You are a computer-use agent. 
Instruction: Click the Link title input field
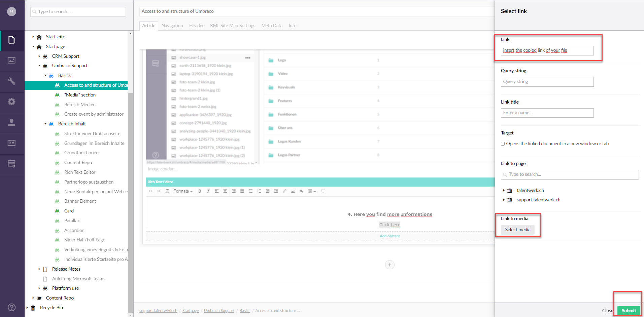tap(547, 113)
